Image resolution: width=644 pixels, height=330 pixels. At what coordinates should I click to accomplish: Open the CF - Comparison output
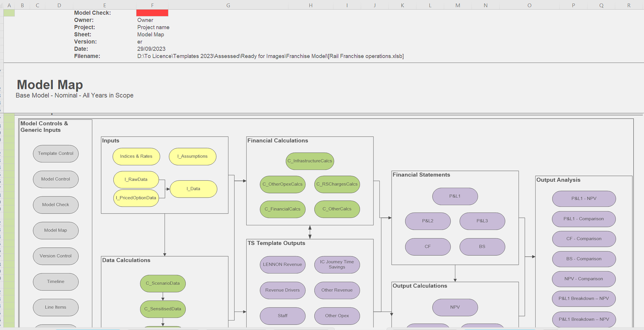(x=584, y=239)
